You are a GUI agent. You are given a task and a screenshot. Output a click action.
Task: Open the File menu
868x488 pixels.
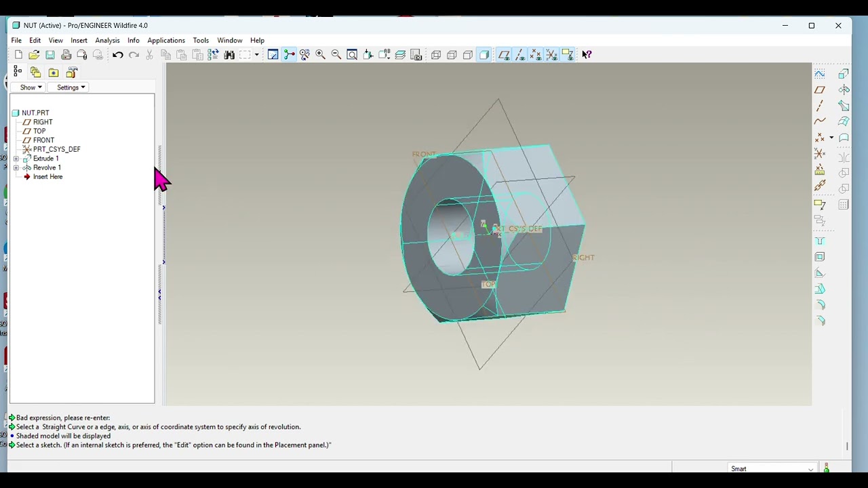tap(16, 41)
